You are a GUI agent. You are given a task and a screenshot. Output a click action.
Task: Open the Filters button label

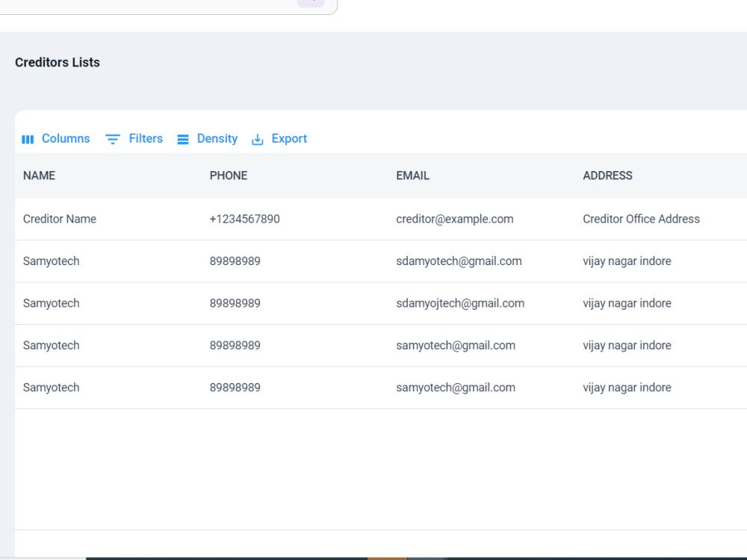(146, 139)
